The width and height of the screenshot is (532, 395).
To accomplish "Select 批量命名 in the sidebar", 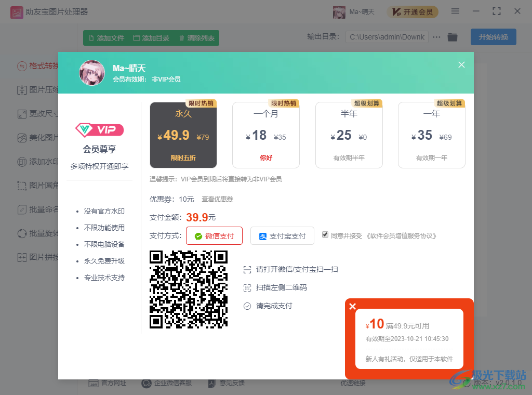I will 38,209.
